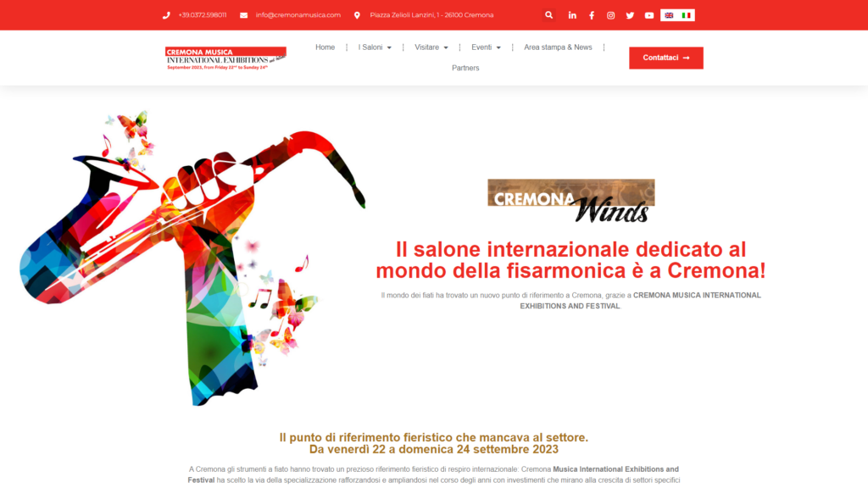Click the Contattaci button
The height and width of the screenshot is (488, 868).
coord(666,58)
